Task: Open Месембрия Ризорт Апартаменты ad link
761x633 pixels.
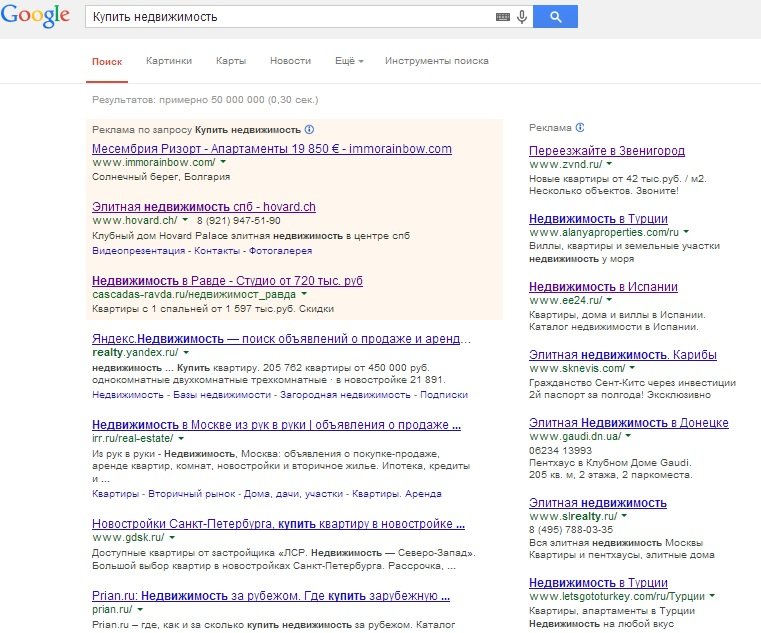Action: (272, 149)
